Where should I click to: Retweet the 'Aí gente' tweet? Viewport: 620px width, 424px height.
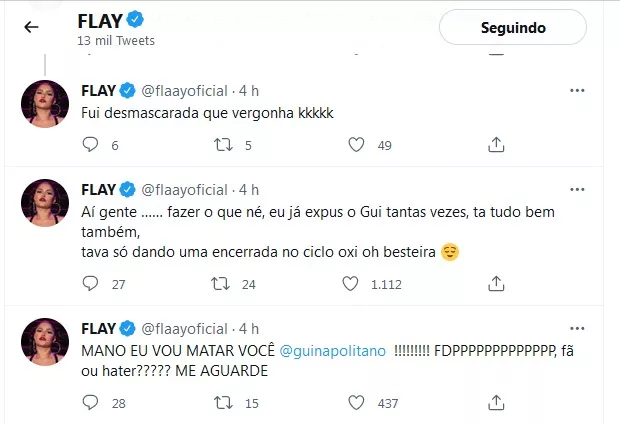pyautogui.click(x=226, y=284)
